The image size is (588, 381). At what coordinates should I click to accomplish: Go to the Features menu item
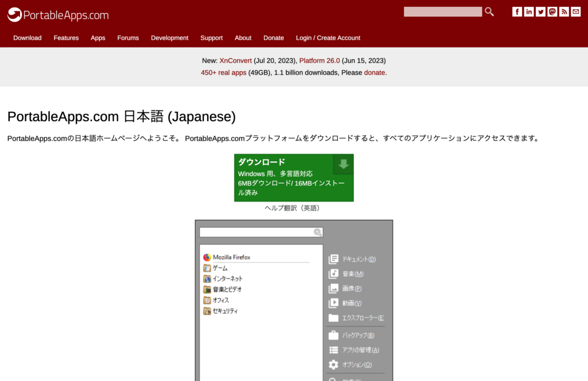(x=66, y=38)
